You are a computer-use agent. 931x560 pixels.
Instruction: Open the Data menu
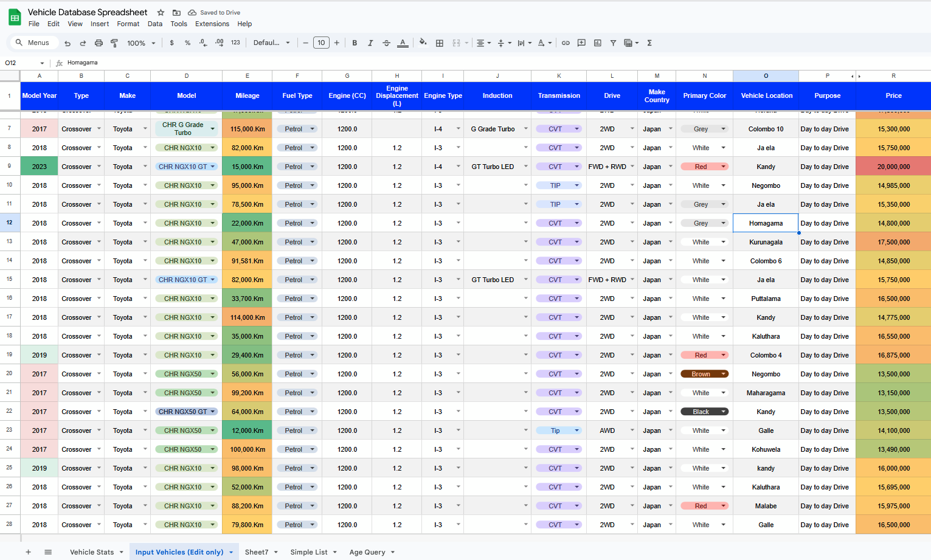point(155,24)
